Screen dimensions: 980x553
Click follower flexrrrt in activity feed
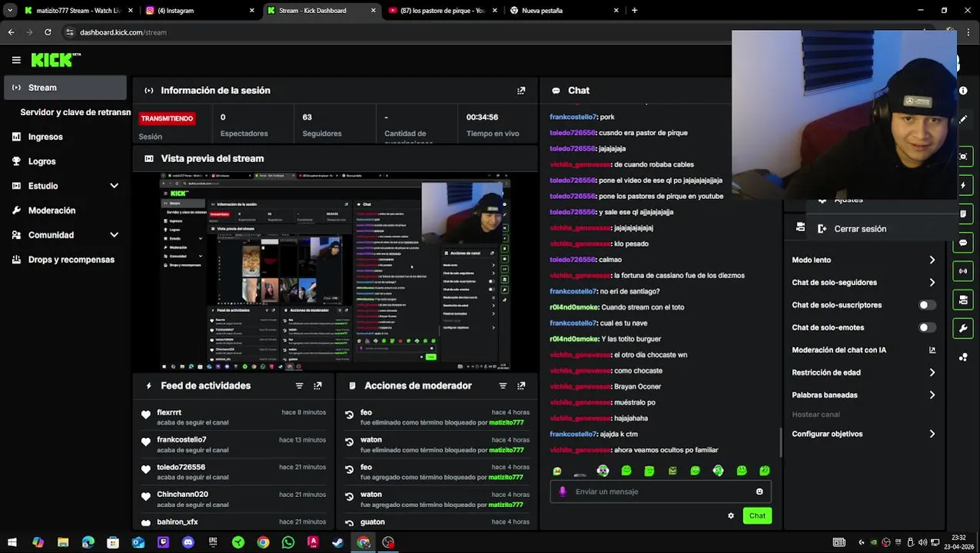pos(169,412)
